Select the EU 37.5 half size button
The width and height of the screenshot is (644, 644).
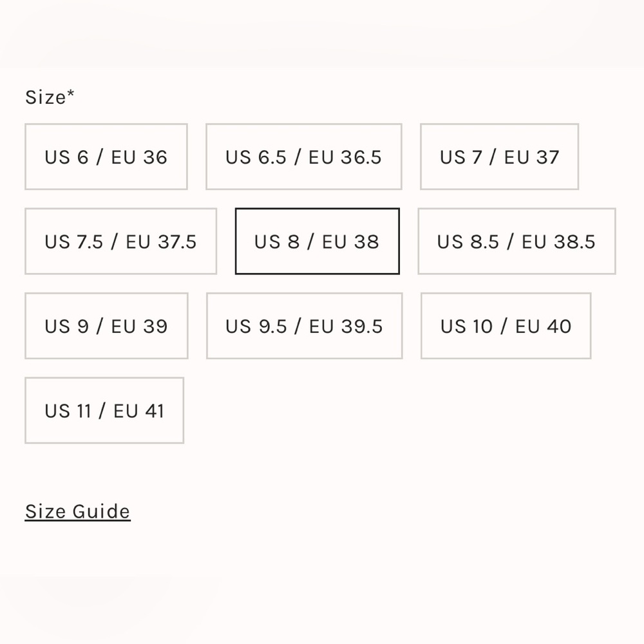click(x=121, y=241)
